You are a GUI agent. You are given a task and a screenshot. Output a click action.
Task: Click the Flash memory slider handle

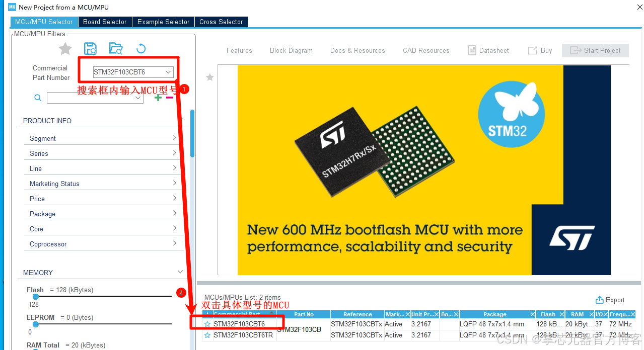pos(36,296)
